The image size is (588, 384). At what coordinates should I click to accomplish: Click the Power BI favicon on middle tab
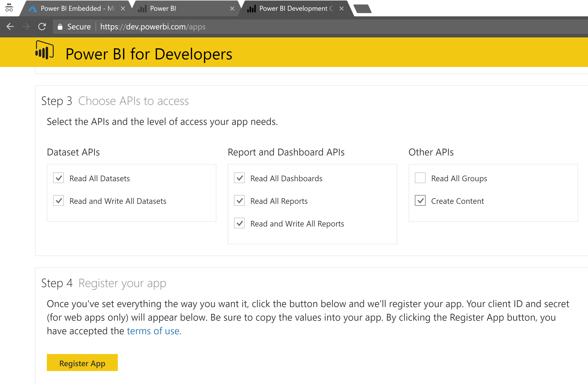tap(142, 8)
